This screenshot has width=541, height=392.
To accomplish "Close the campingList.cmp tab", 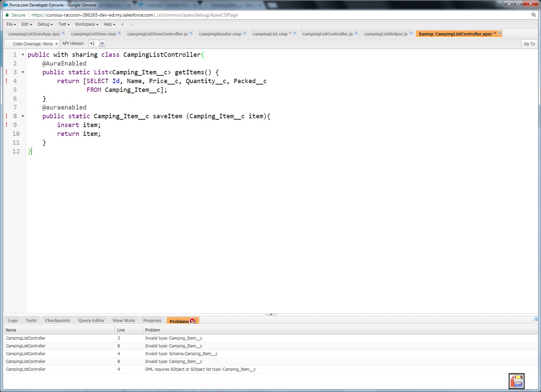I will tap(295, 33).
